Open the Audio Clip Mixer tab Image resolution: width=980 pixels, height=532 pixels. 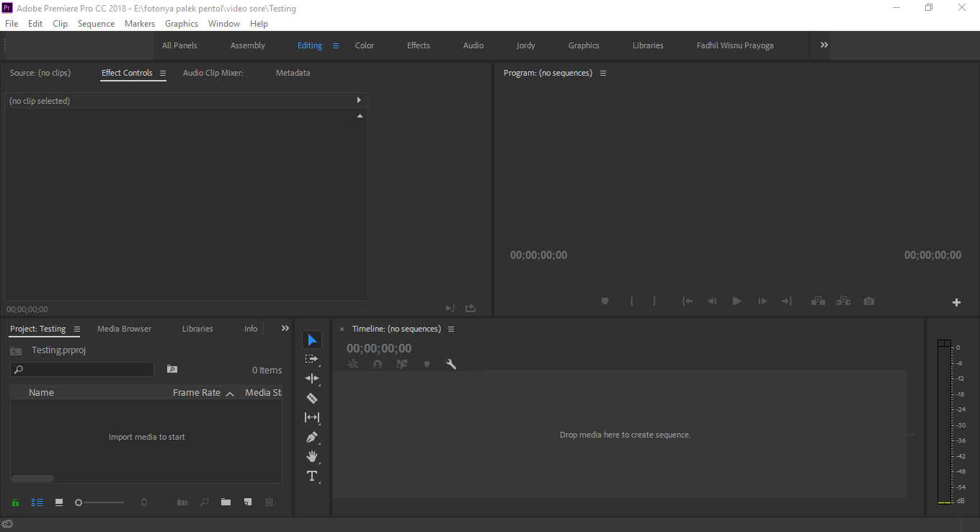coord(213,73)
